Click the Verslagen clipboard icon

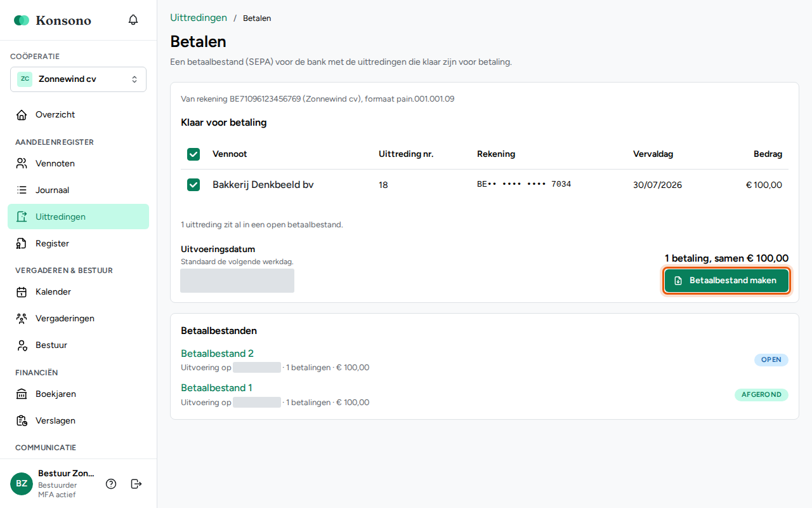22,421
